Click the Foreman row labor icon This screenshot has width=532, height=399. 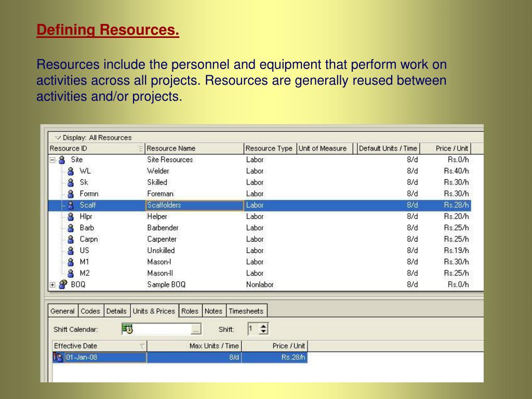pyautogui.click(x=71, y=194)
